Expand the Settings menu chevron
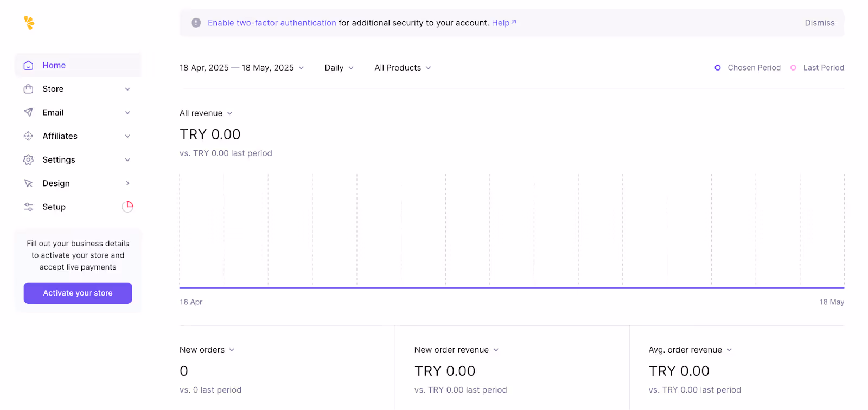This screenshot has width=868, height=410. tap(127, 160)
